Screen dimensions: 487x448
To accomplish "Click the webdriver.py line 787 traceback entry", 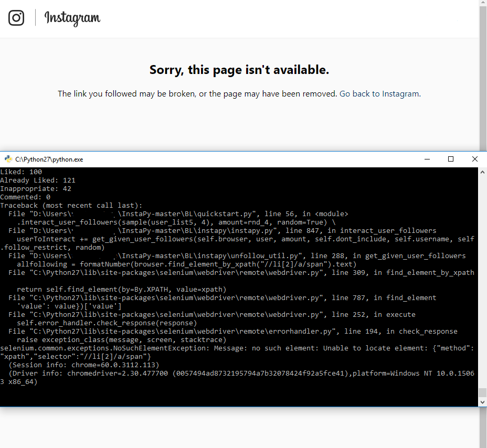I will [223, 298].
